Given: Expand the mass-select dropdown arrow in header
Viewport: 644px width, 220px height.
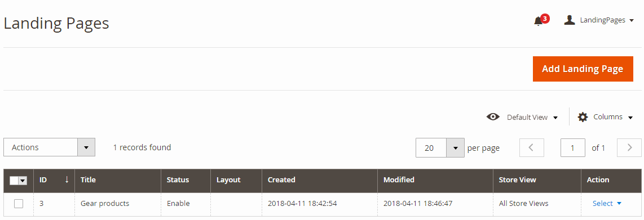Looking at the screenshot, I should pyautogui.click(x=23, y=181).
